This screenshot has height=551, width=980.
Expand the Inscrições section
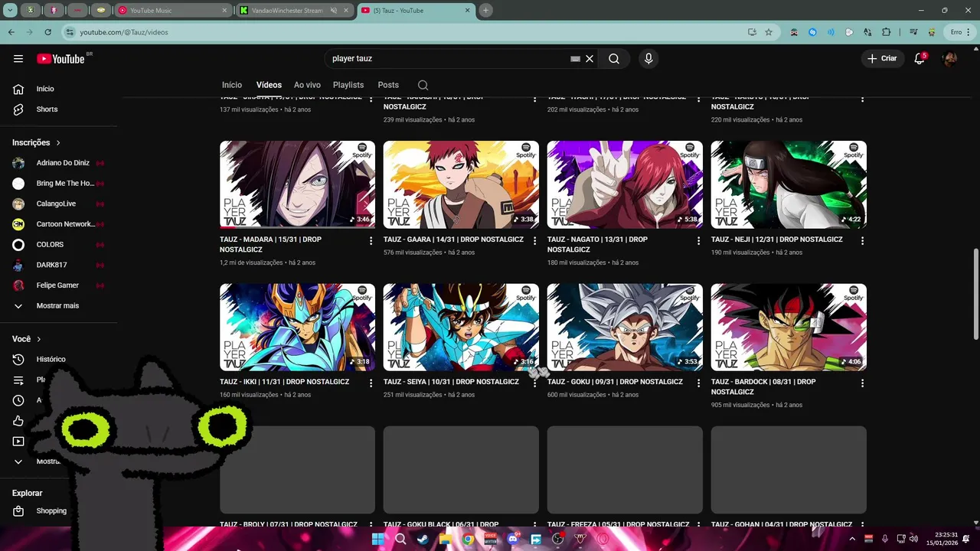pos(36,142)
